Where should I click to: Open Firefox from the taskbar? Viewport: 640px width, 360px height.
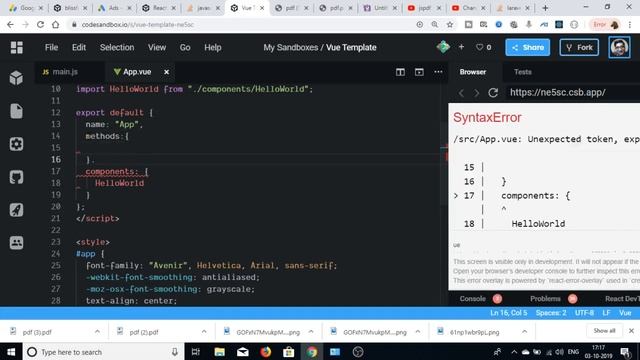(266, 352)
